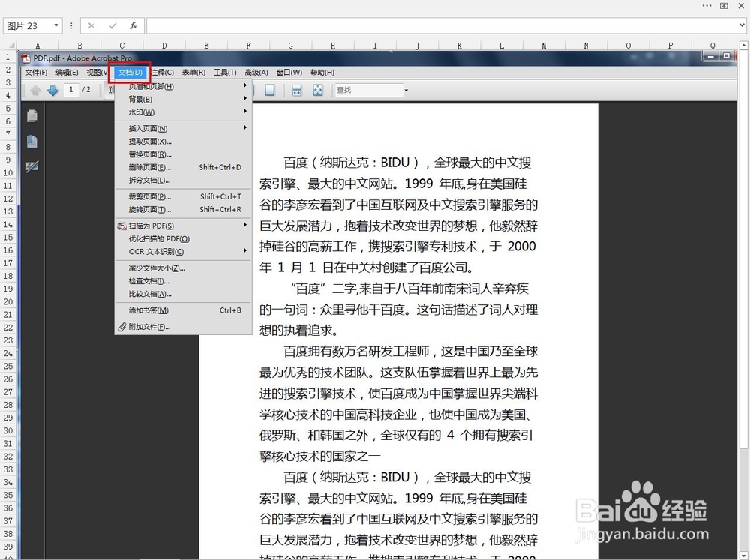Expand the 水印(W) submenu

[245, 112]
